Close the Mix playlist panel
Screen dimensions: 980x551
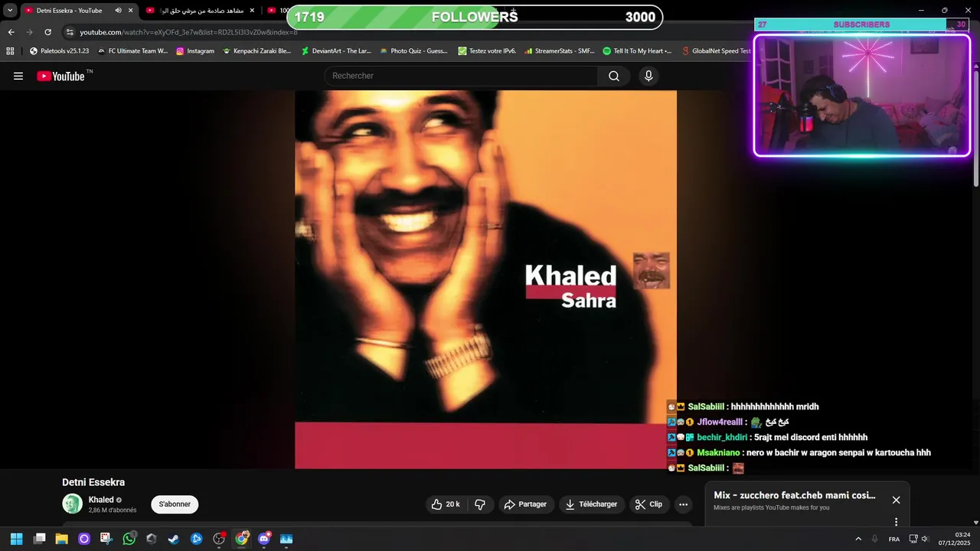point(896,500)
